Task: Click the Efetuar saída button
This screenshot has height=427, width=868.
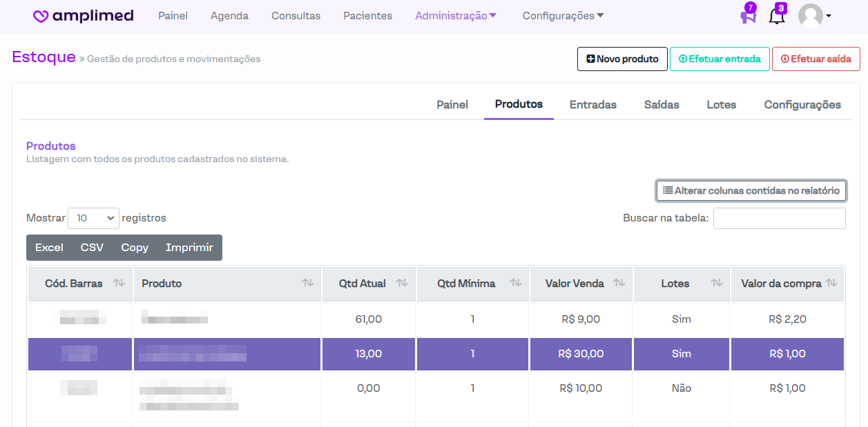Action: pos(816,59)
